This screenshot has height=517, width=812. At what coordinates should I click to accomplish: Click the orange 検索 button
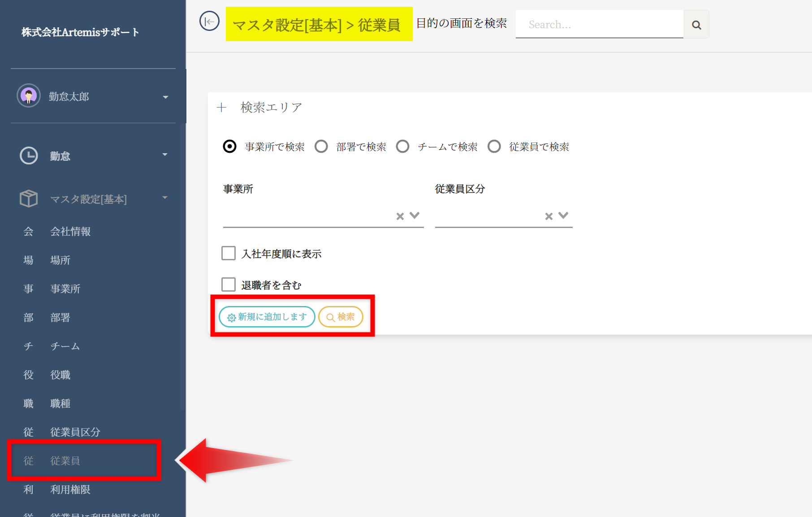(x=341, y=317)
